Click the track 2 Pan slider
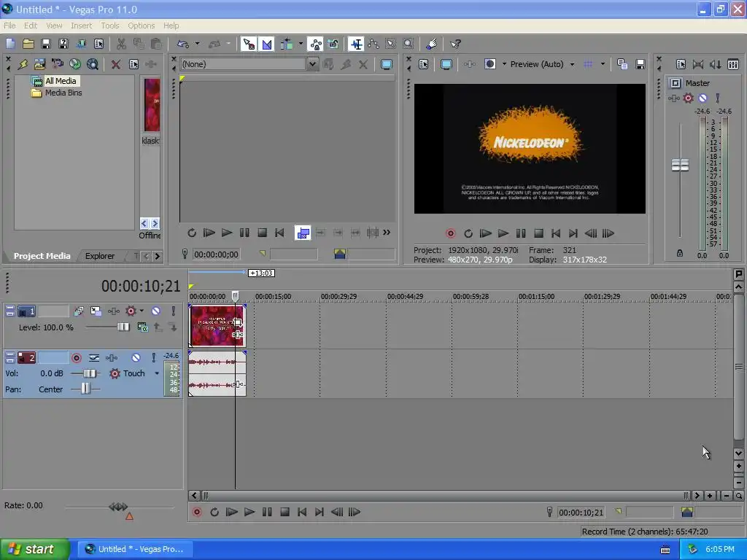 click(85, 389)
